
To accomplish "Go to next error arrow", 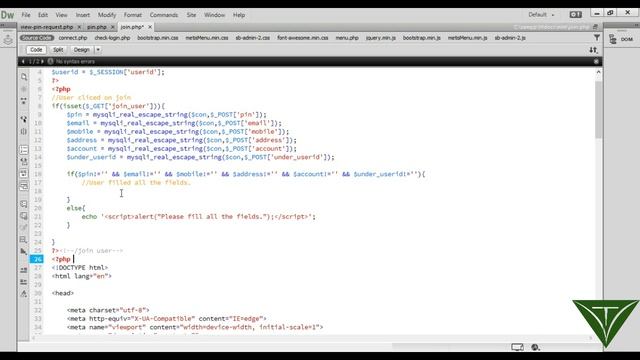I will pos(42,61).
